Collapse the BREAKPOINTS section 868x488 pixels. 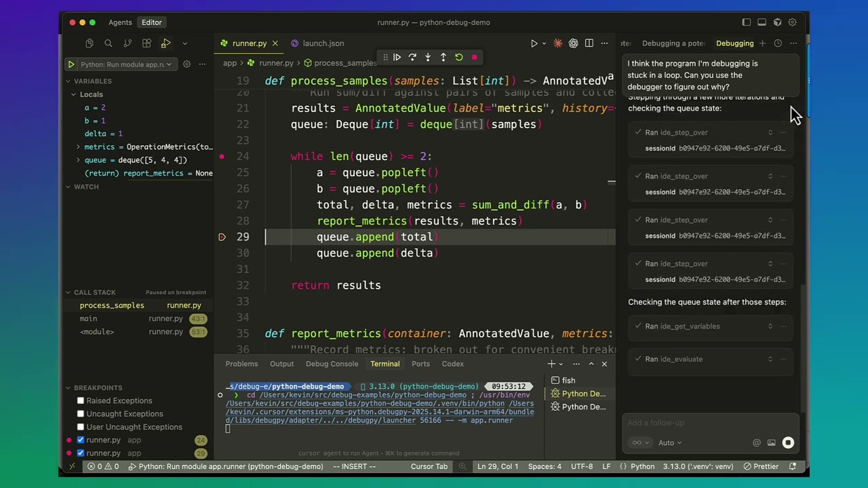98,388
